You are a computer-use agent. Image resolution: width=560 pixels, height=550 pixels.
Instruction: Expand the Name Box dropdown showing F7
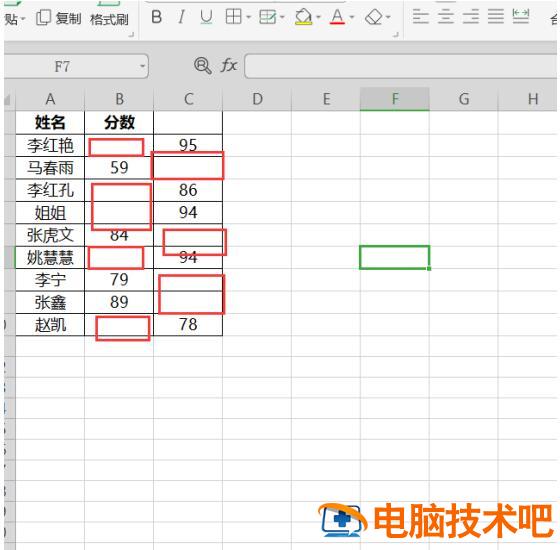(x=142, y=66)
